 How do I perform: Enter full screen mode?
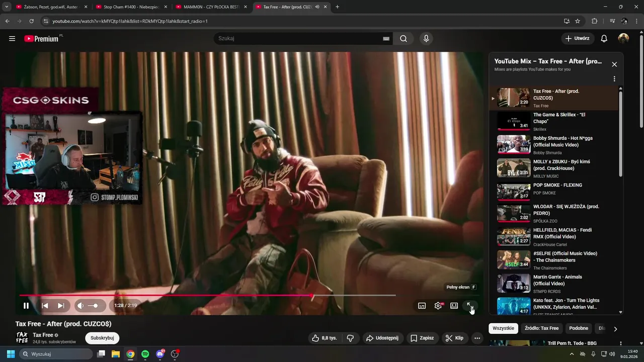click(x=469, y=306)
